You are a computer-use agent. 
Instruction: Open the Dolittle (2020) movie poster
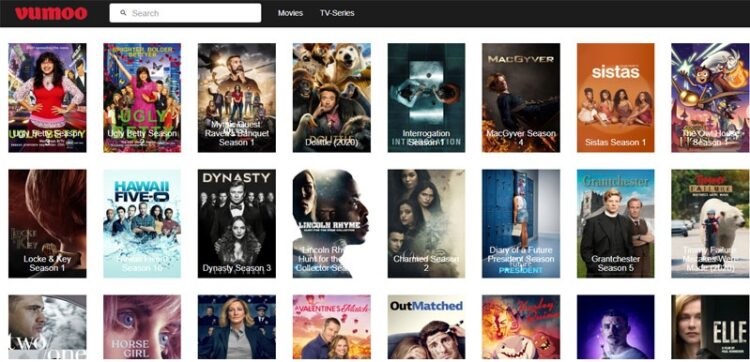click(331, 98)
